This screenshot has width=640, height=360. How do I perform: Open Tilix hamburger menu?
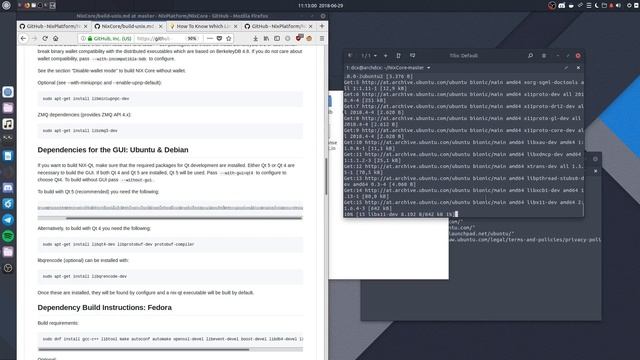pos(544,56)
